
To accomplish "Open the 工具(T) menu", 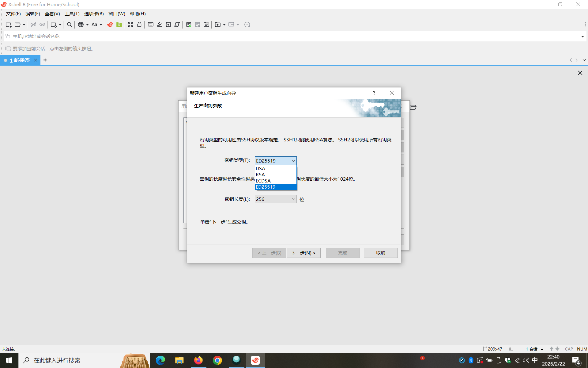I will point(72,14).
